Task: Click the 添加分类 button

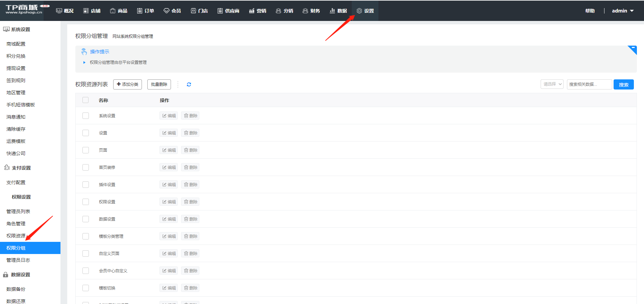Action: pos(127,84)
